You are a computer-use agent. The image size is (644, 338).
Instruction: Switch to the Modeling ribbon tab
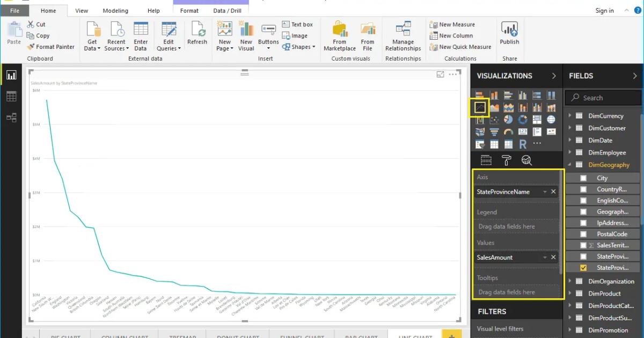[115, 10]
